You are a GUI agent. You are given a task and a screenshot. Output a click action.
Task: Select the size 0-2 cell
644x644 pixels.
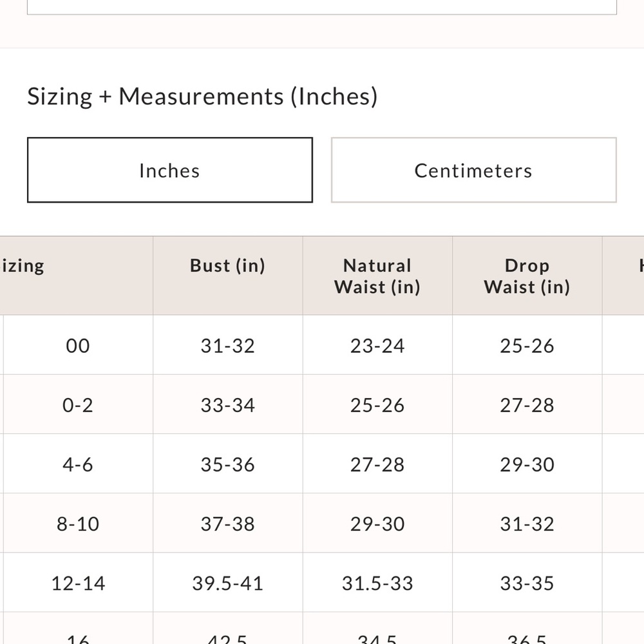pos(78,404)
